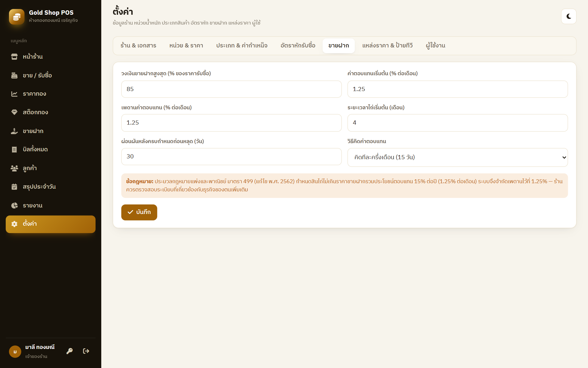Switch to ร้าน & เอกสาร tab

coord(138,46)
